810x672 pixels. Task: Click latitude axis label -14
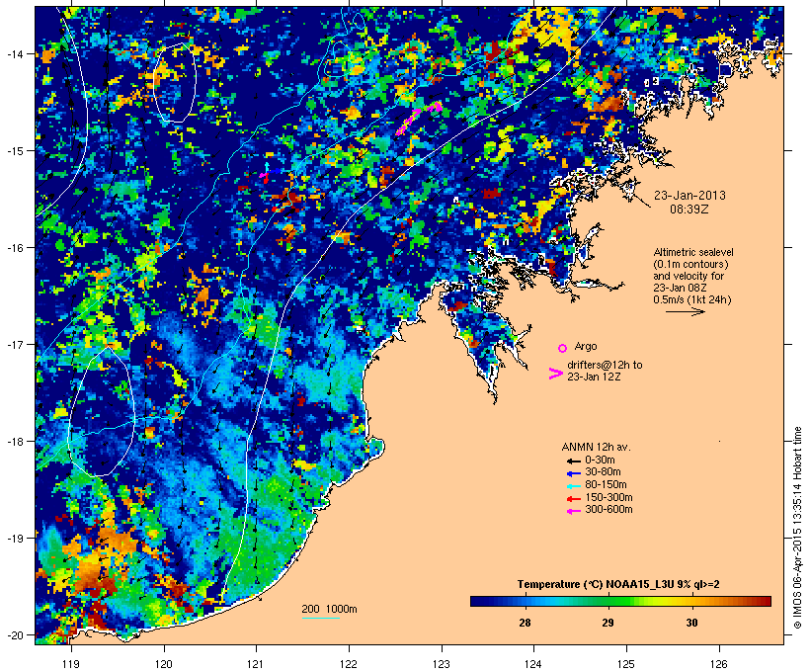coord(15,53)
